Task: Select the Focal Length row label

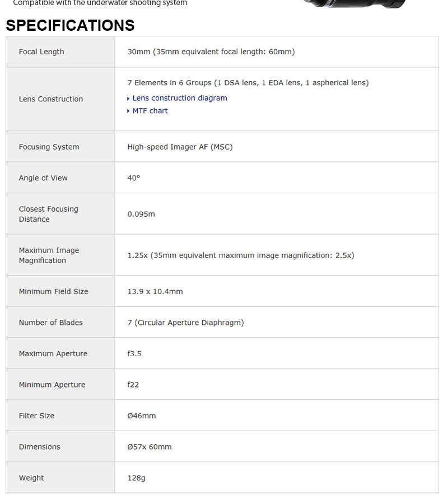Action: pyautogui.click(x=41, y=52)
